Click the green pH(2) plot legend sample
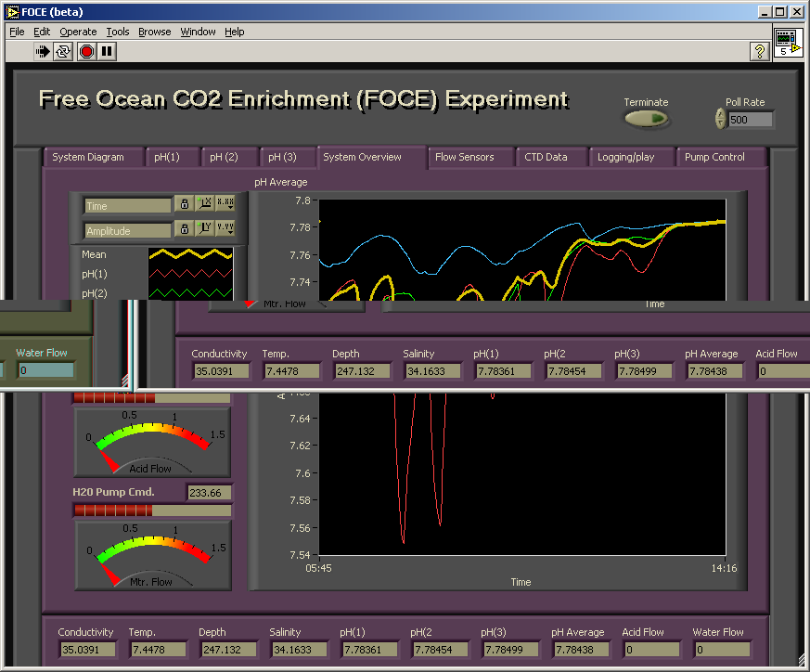Screen dimensions: 810x672 tap(190, 292)
